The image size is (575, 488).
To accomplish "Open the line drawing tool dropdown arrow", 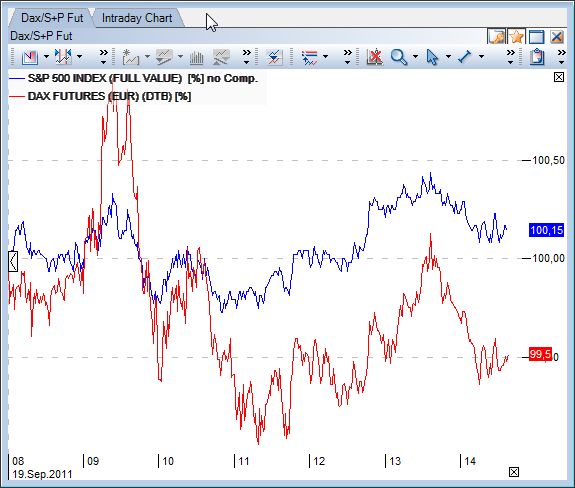I will (481, 57).
